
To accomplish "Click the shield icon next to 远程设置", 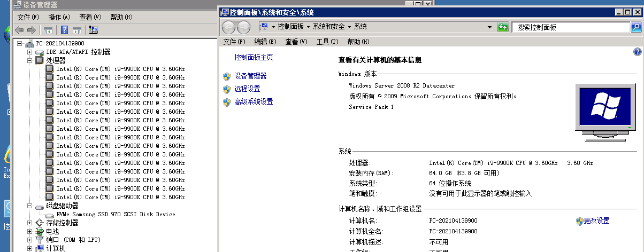I will [x=227, y=89].
